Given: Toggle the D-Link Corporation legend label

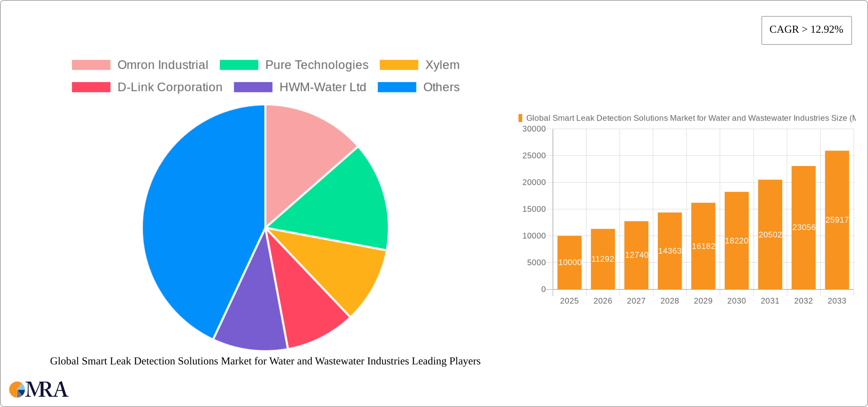Looking at the screenshot, I should pyautogui.click(x=170, y=87).
